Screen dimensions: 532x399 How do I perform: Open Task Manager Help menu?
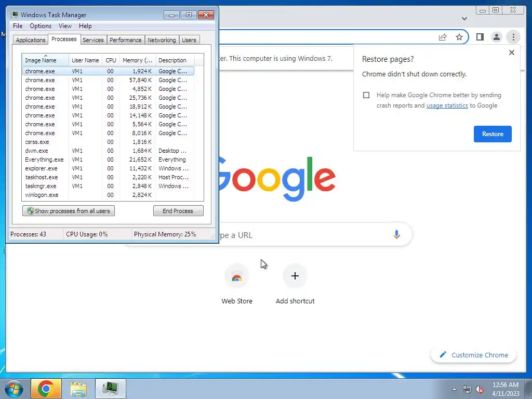click(x=85, y=26)
